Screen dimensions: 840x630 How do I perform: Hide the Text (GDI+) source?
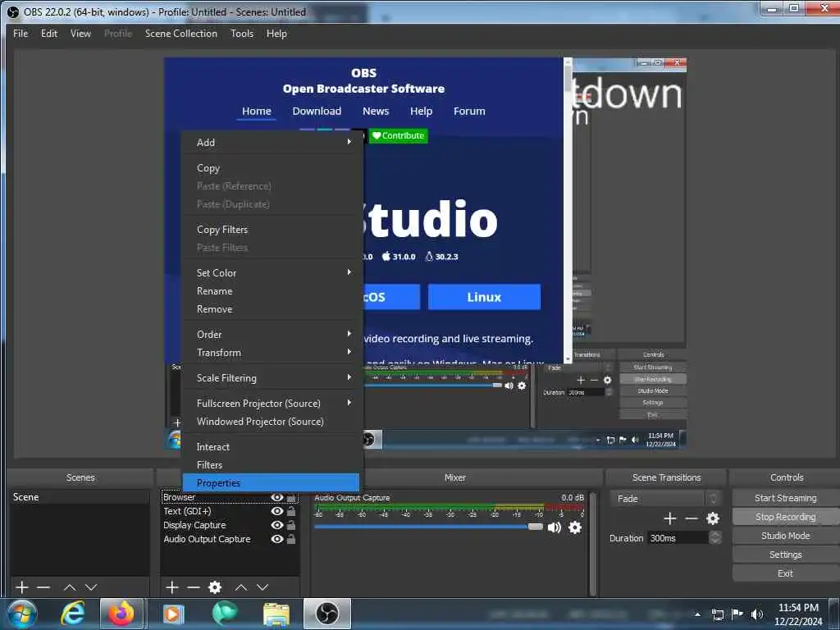[x=277, y=511]
